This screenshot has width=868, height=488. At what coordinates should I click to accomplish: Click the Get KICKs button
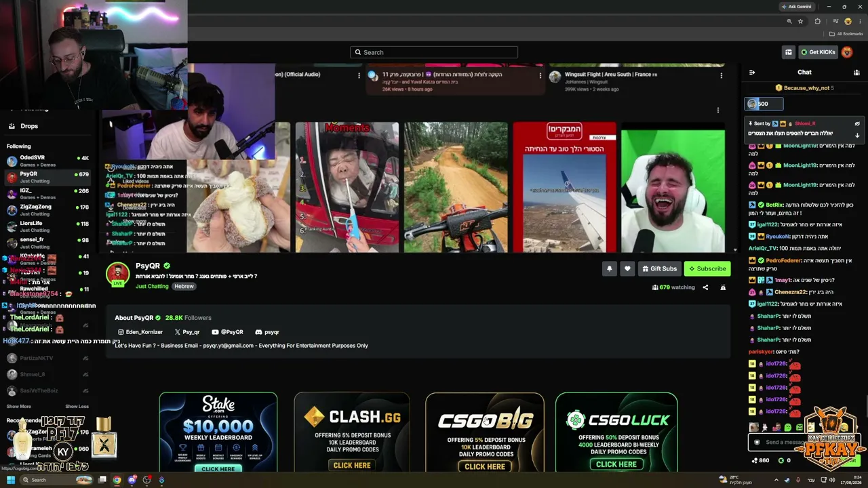tap(818, 52)
